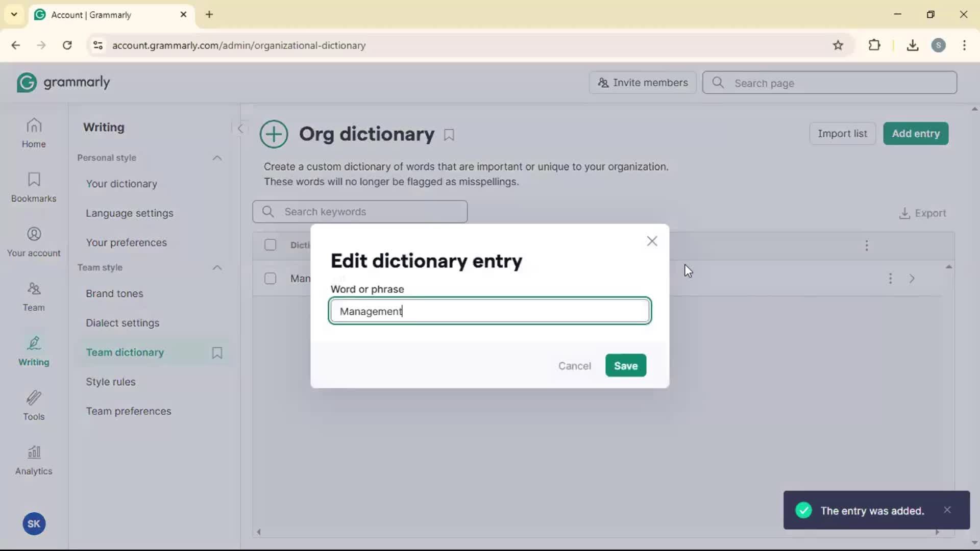Open the Style rules menu item
980x551 pixels.
click(x=111, y=382)
